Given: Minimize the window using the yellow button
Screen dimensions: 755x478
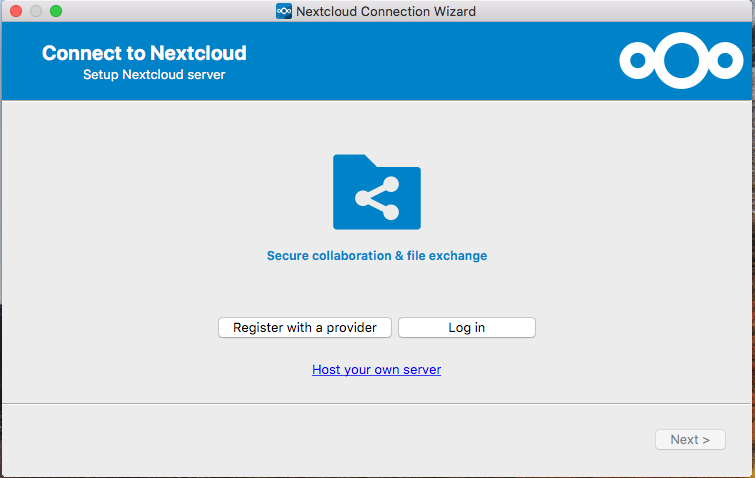Looking at the screenshot, I should (x=35, y=11).
